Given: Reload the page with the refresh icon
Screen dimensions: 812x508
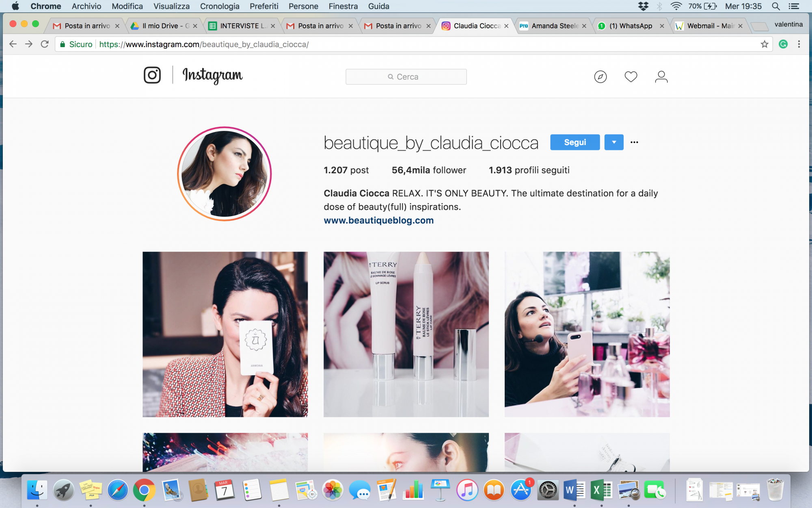Looking at the screenshot, I should click(45, 44).
